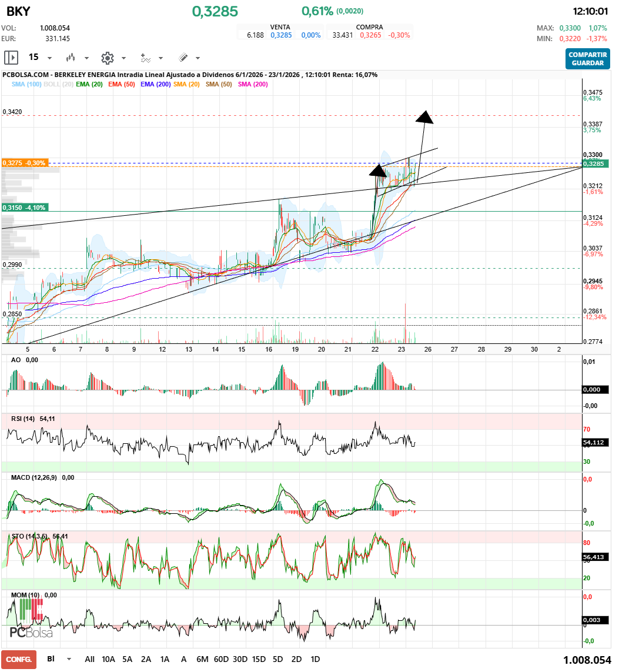Select the 2D time range

pos(296,660)
